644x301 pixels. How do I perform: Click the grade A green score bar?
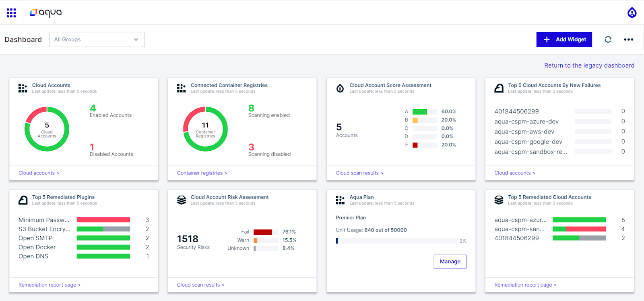click(420, 112)
